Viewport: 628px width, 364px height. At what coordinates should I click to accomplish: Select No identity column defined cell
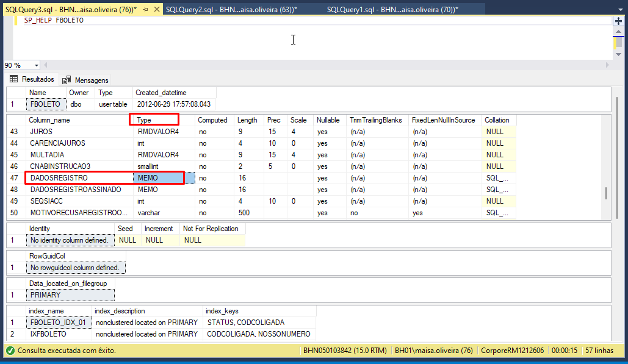click(x=70, y=240)
